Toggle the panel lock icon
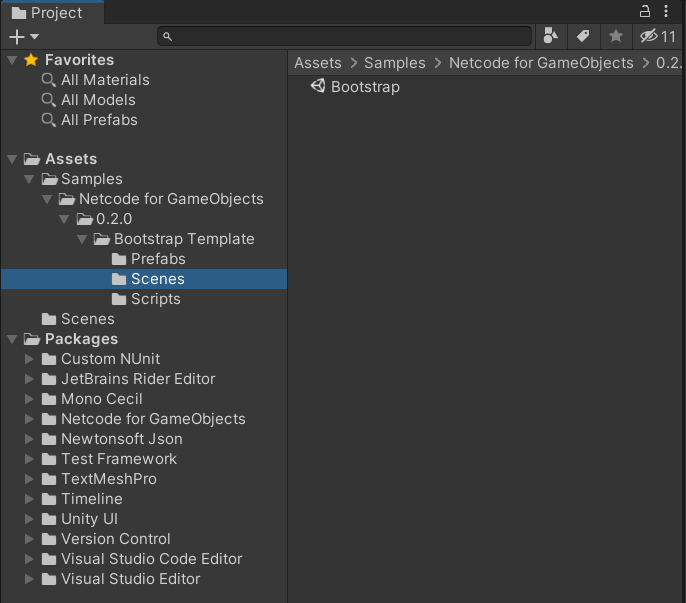686x603 pixels. tap(644, 11)
